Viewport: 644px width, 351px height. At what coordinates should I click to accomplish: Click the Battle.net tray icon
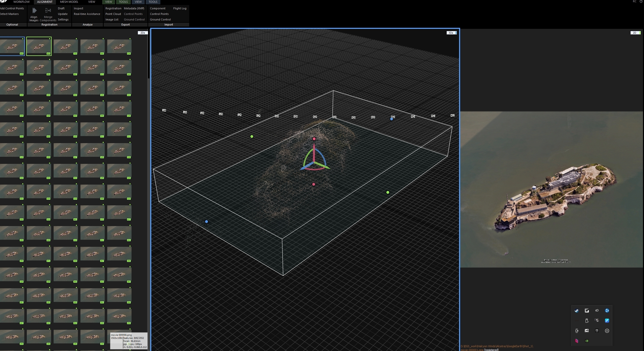click(x=607, y=311)
